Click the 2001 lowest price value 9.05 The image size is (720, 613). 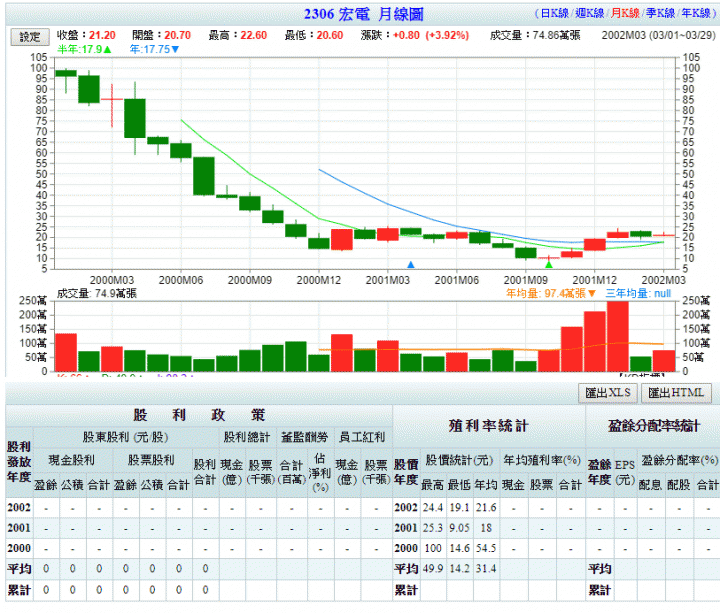pos(459,528)
